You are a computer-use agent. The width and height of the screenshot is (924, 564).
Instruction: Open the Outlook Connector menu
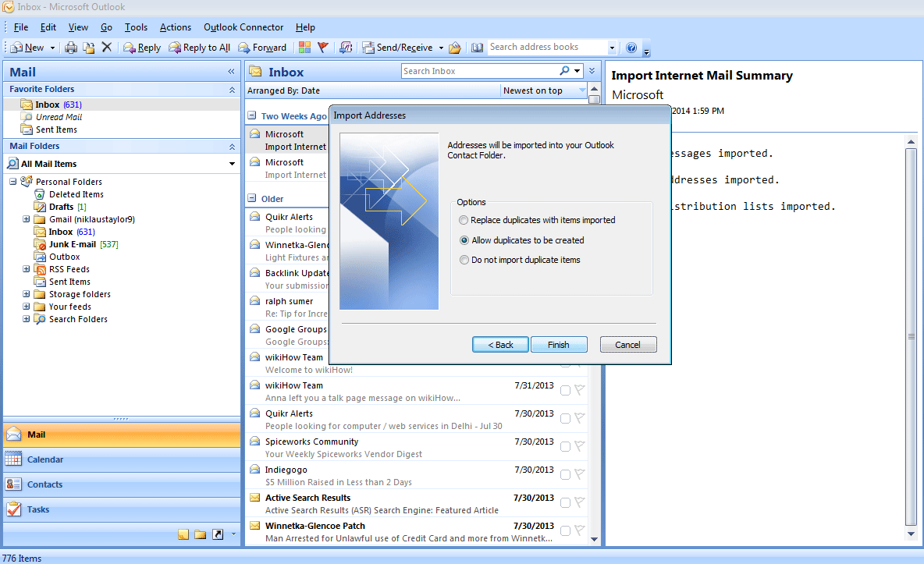tap(243, 27)
